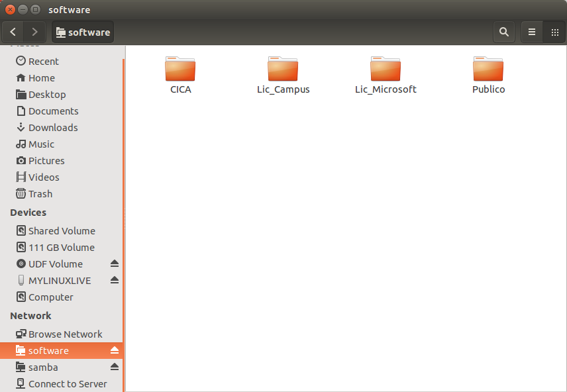This screenshot has width=567, height=392.
Task: Minimize the software window
Action: pos(23,10)
